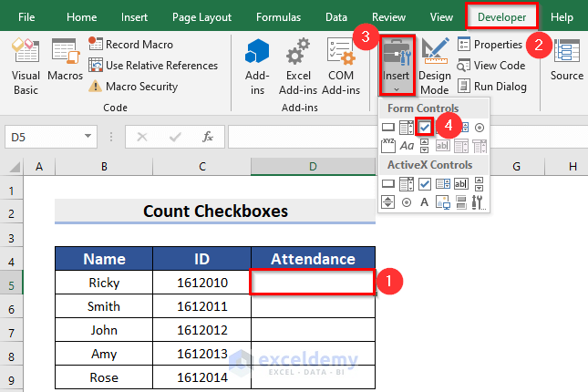
Task: Pick Command Button under ActiveX Controls
Action: tap(388, 184)
